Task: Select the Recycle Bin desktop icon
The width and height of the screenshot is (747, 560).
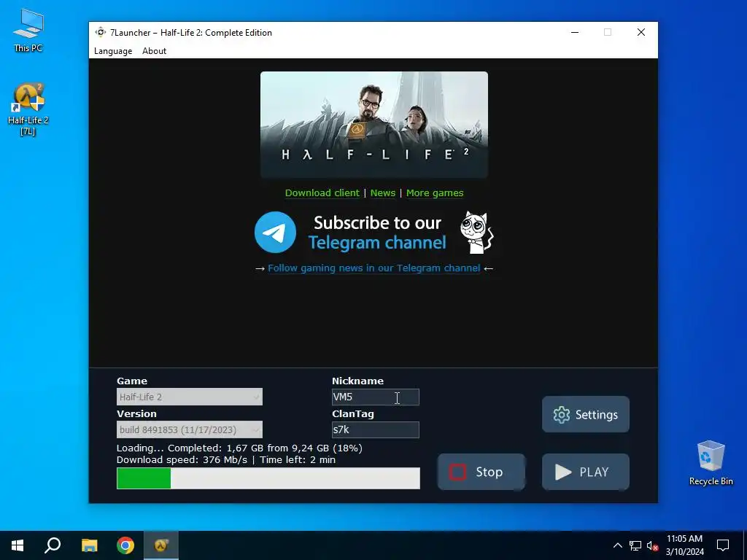Action: (x=711, y=463)
